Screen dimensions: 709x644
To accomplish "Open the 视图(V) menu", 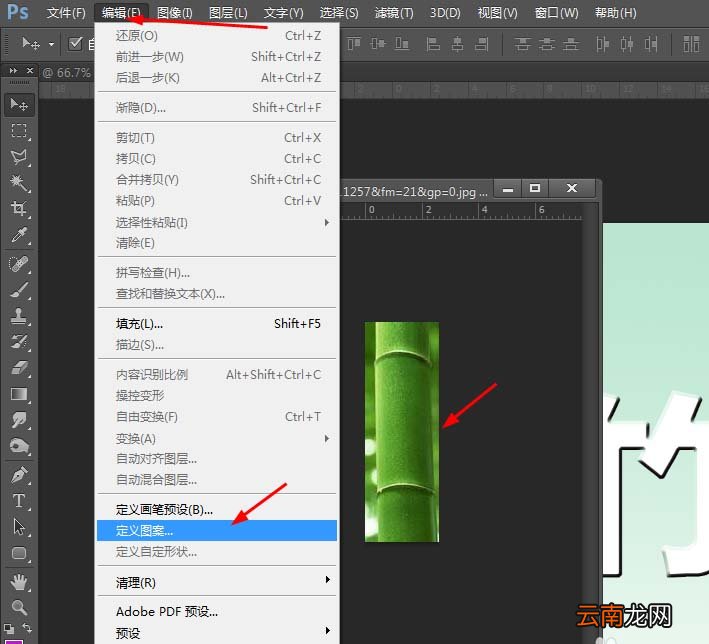I will coord(497,13).
